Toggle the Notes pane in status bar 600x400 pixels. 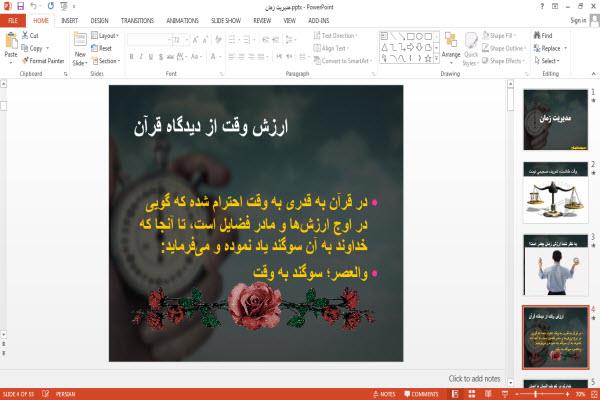(x=384, y=394)
